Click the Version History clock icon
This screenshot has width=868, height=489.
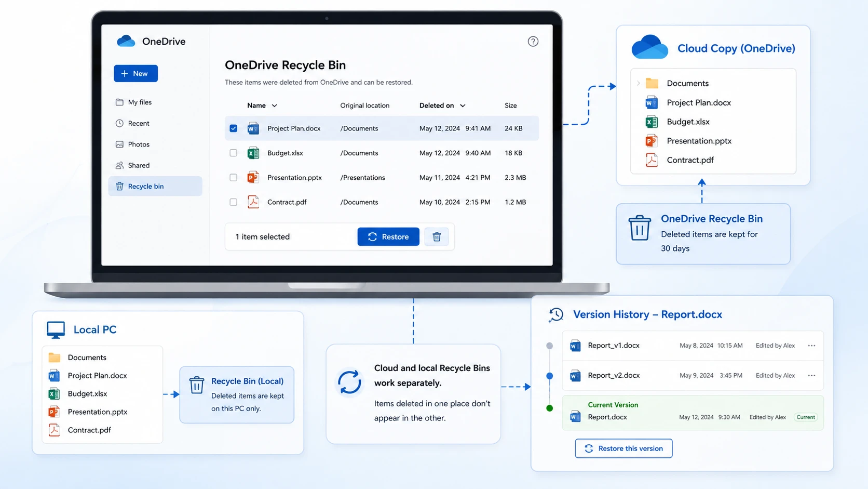click(x=556, y=314)
